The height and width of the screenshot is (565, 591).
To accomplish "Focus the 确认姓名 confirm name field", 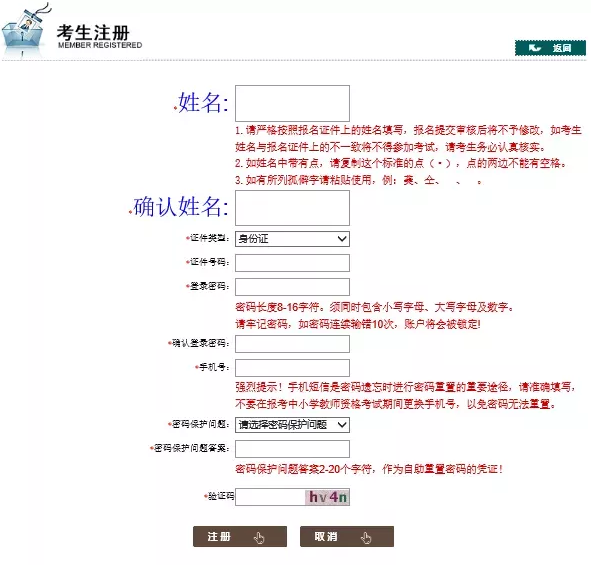I will pyautogui.click(x=292, y=208).
